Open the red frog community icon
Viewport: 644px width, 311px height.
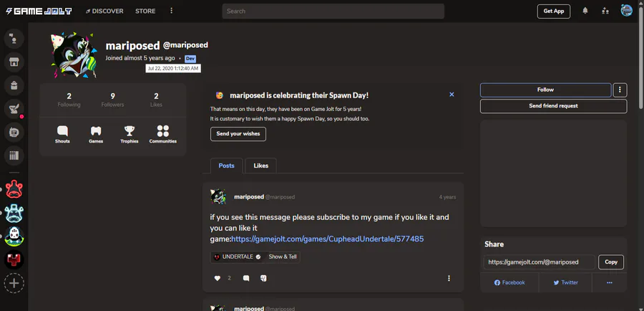[14, 189]
